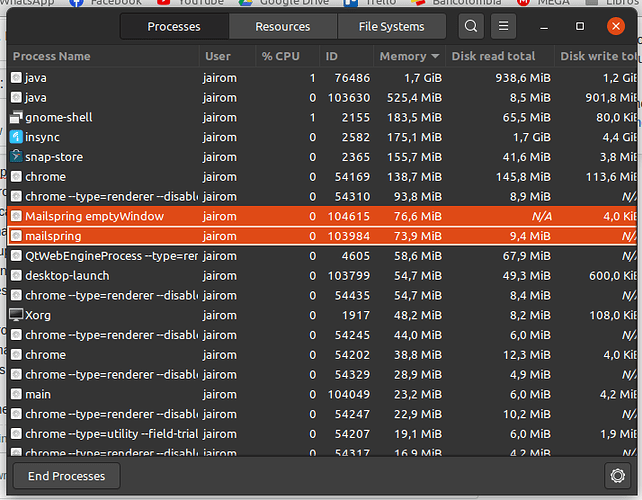Click YouTube bookmark in browser behind

(x=191, y=2)
